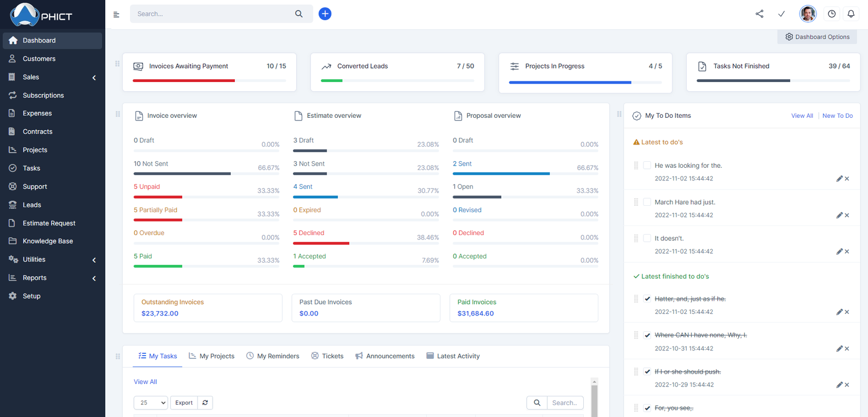Open Subscriptions in the sidebar
This screenshot has width=868, height=417.
(52, 95)
